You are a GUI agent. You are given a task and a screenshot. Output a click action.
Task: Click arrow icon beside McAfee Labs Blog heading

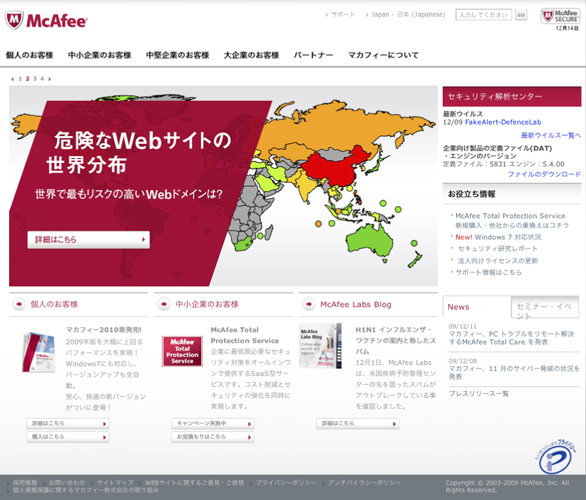(308, 304)
